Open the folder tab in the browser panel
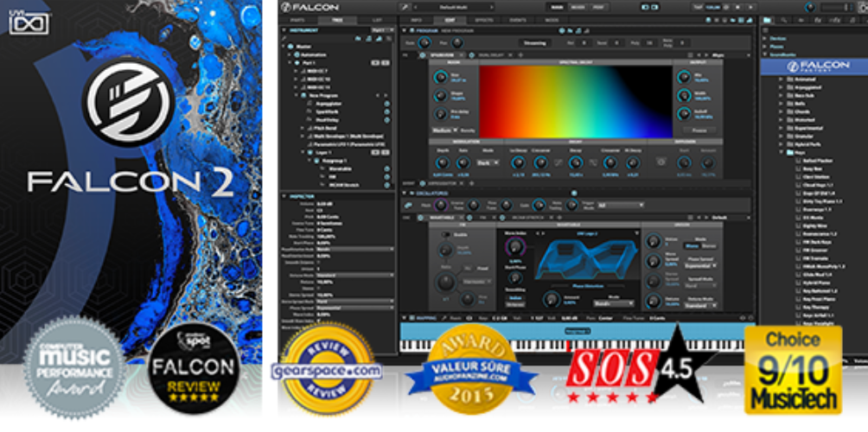 tap(767, 21)
